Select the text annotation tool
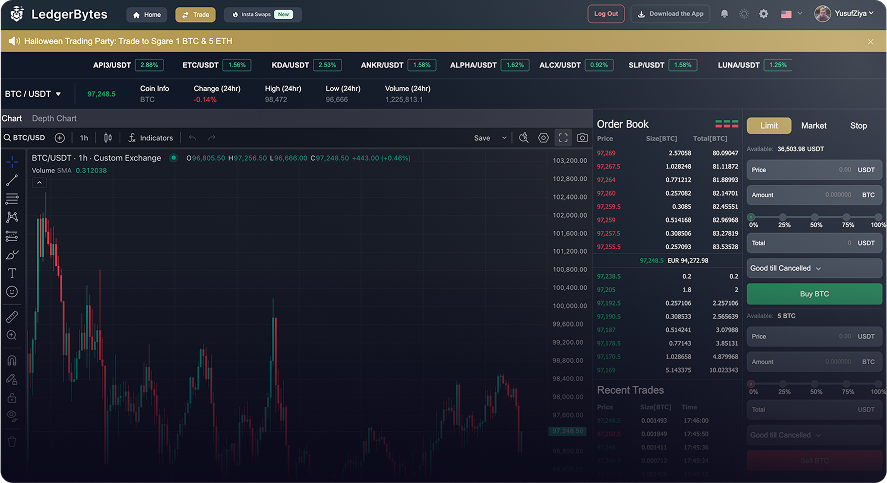 (12, 272)
